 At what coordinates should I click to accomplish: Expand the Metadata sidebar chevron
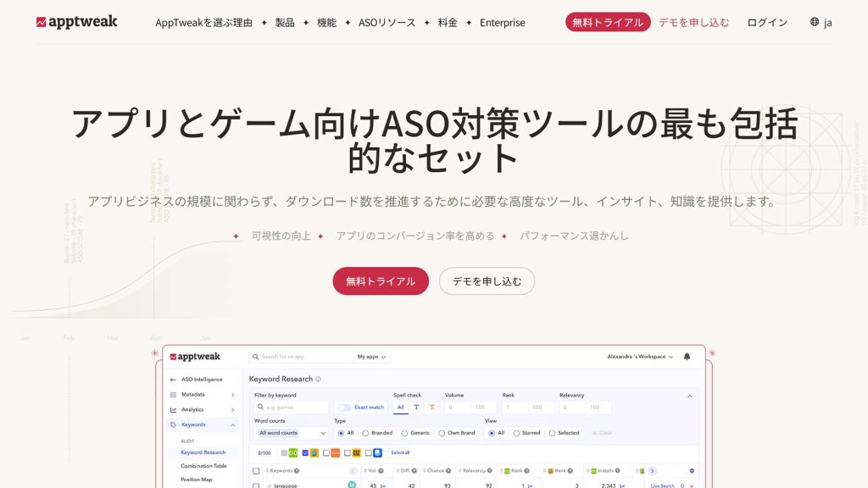tap(232, 395)
